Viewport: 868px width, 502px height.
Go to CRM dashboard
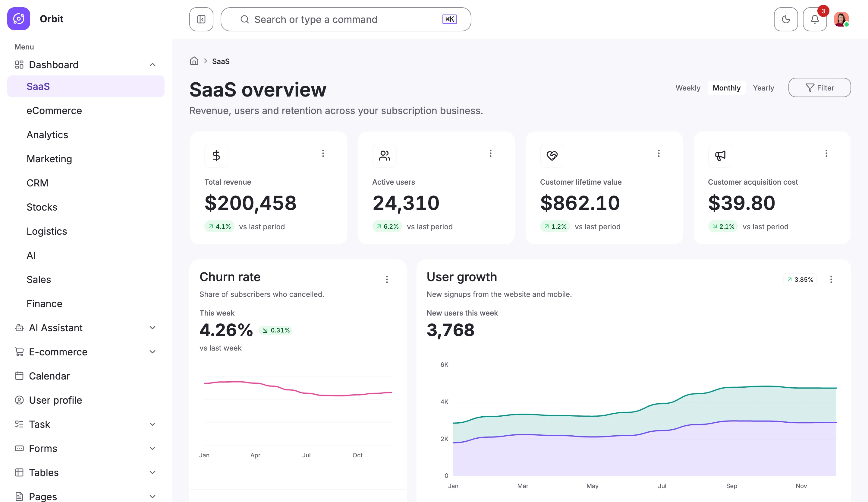[x=86, y=183]
